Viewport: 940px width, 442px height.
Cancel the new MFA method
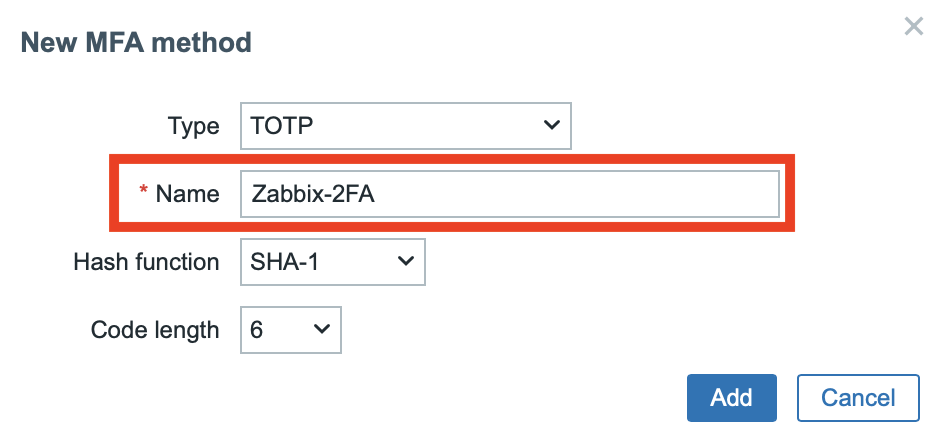pyautogui.click(x=858, y=398)
